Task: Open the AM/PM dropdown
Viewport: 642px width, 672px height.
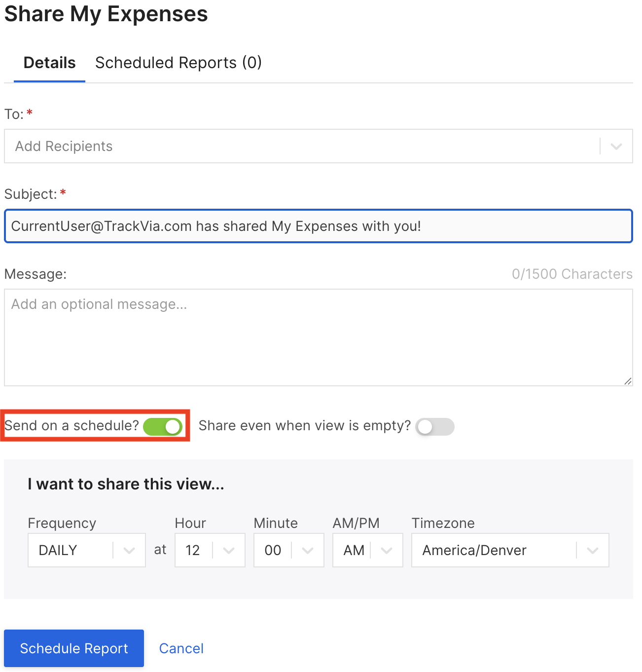Action: pyautogui.click(x=368, y=550)
